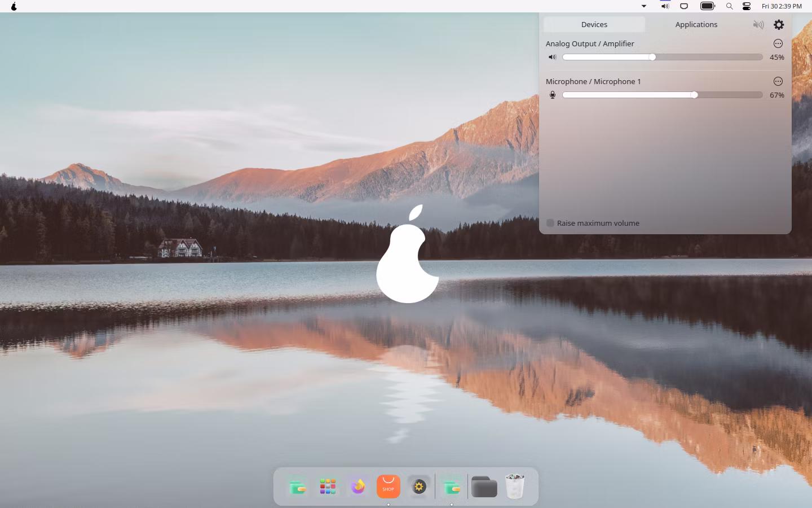Image resolution: width=812 pixels, height=508 pixels.
Task: Open the Shop app from dock
Action: (388, 486)
